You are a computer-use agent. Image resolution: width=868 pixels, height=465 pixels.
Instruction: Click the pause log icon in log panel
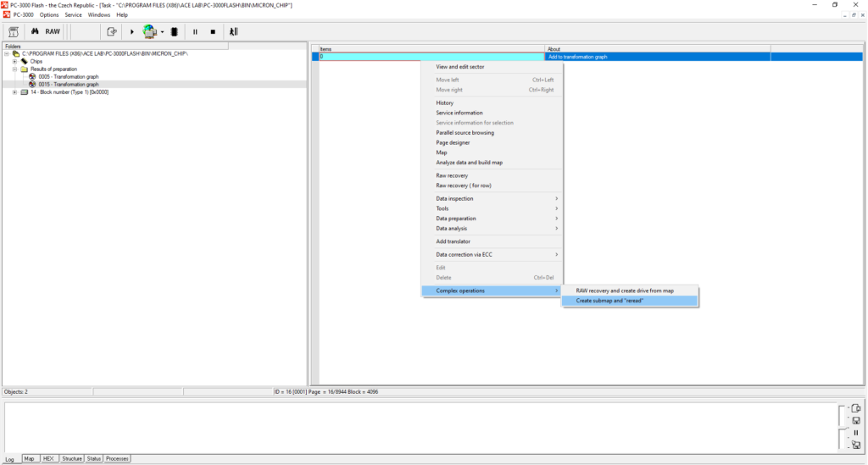(856, 433)
